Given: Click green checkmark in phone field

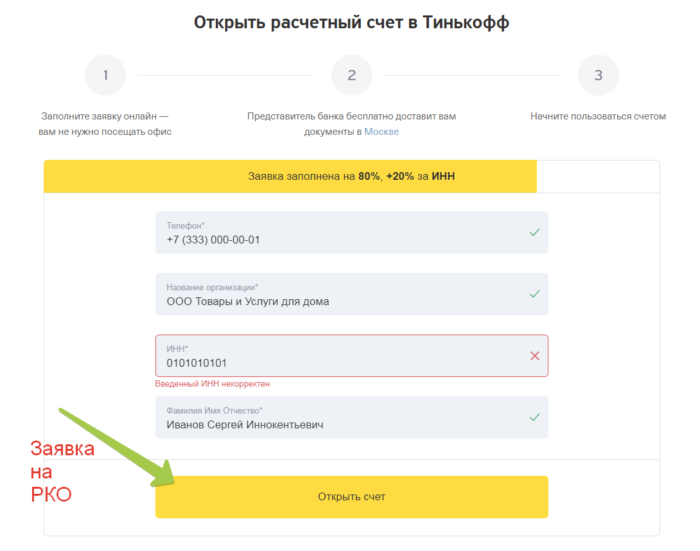Looking at the screenshot, I should pyautogui.click(x=534, y=232).
